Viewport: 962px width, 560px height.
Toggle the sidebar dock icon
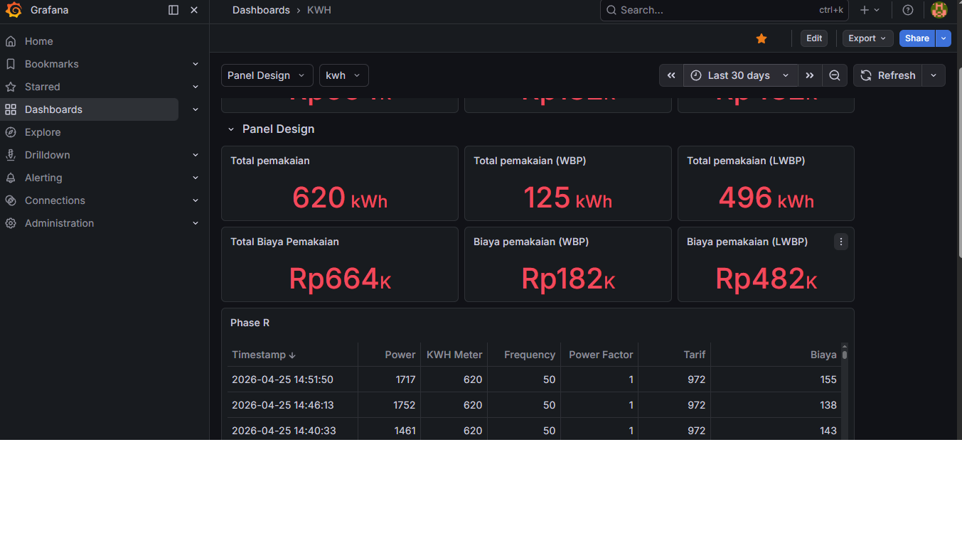pos(173,10)
